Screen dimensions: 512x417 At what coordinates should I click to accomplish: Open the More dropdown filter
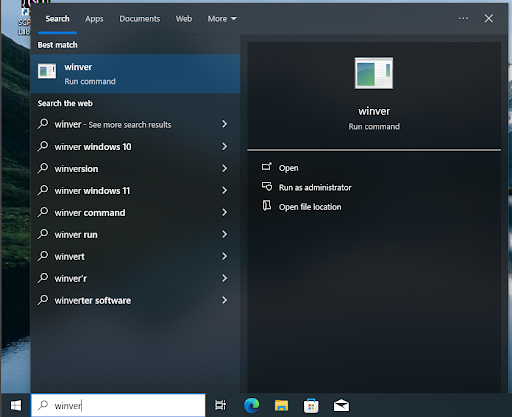[222, 19]
